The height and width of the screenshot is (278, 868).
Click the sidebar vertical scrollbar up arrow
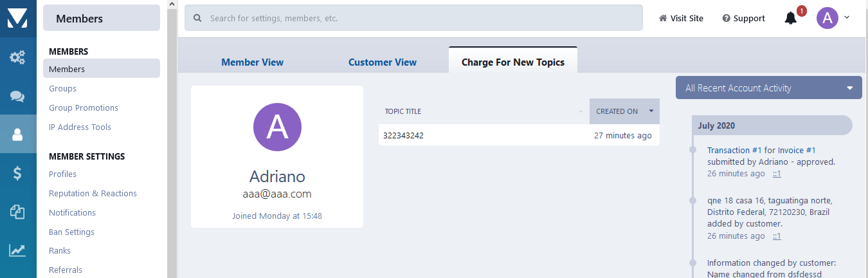click(x=172, y=5)
